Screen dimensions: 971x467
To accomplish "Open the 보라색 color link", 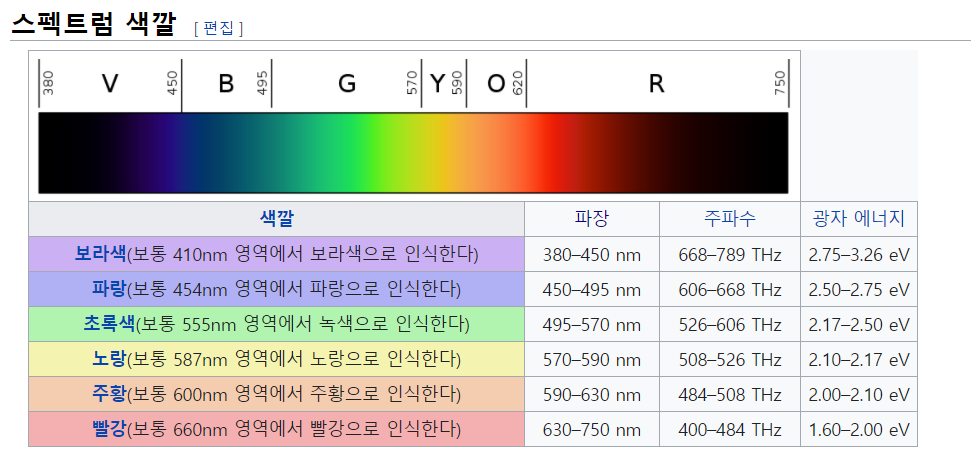I will click(101, 254).
